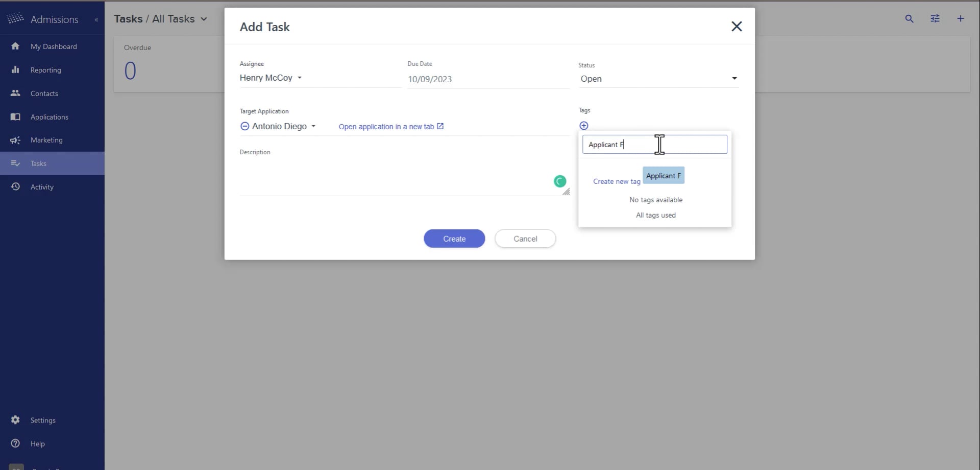Select the Reporting bar chart icon
Image resolution: width=980 pixels, height=470 pixels.
(16, 69)
